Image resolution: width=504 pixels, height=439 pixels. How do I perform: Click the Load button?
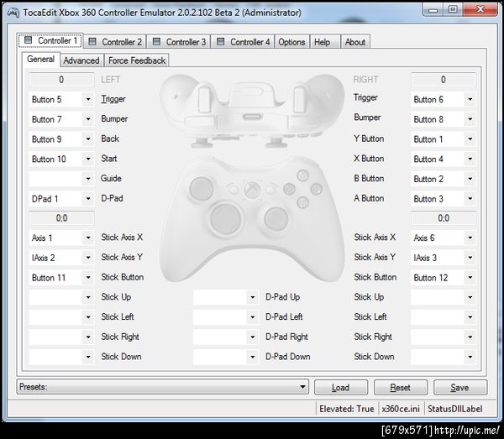tap(341, 388)
